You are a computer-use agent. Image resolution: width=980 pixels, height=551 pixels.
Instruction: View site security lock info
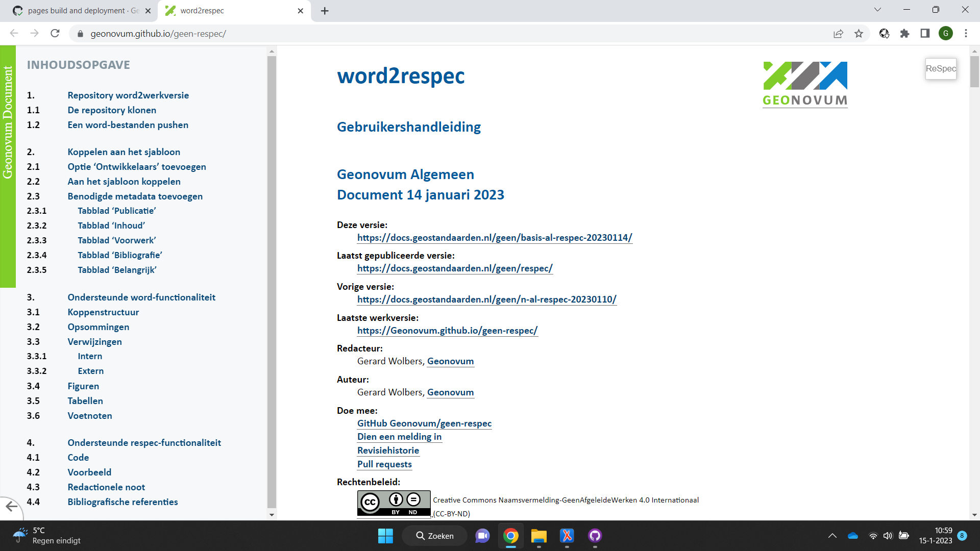click(80, 34)
